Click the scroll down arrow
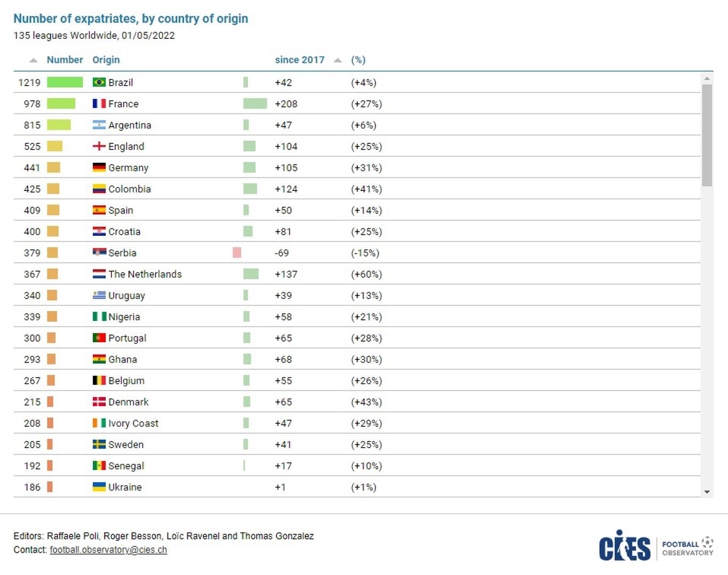 707,492
